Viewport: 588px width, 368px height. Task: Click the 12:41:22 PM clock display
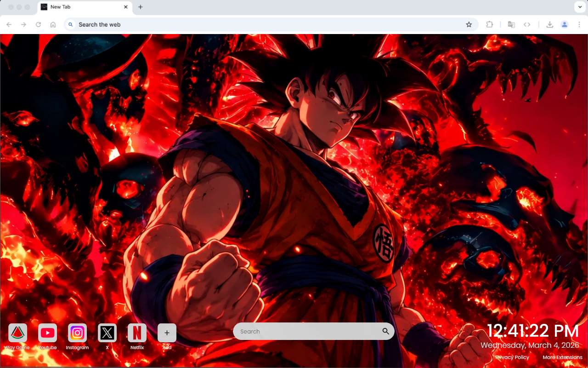[x=533, y=331]
